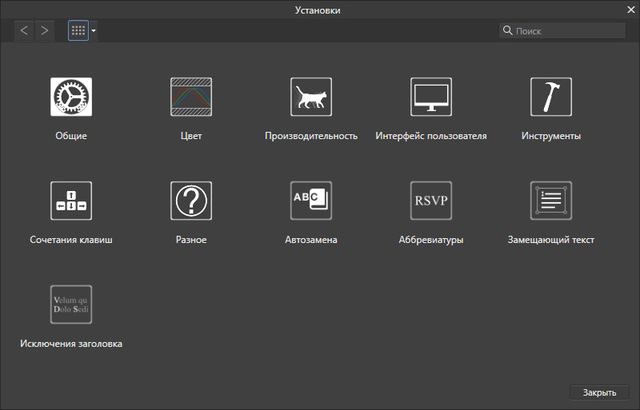The height and width of the screenshot is (410, 640).
Task: Go back with the left arrow button
Action: [x=25, y=31]
